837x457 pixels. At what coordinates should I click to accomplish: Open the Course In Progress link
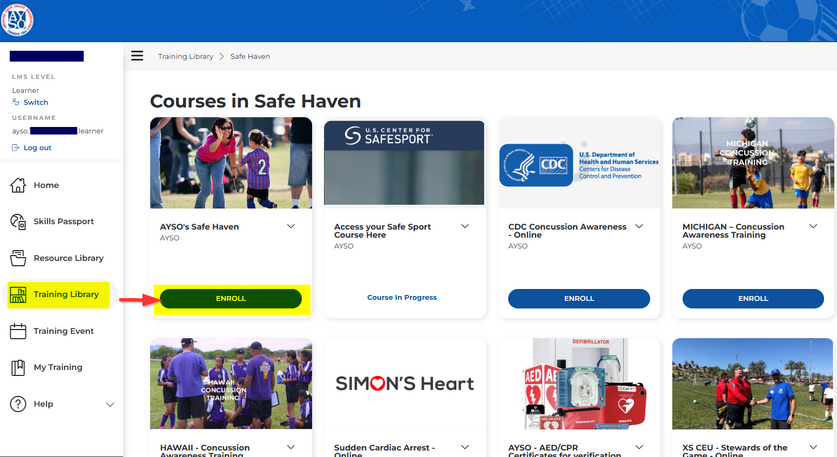tap(404, 298)
